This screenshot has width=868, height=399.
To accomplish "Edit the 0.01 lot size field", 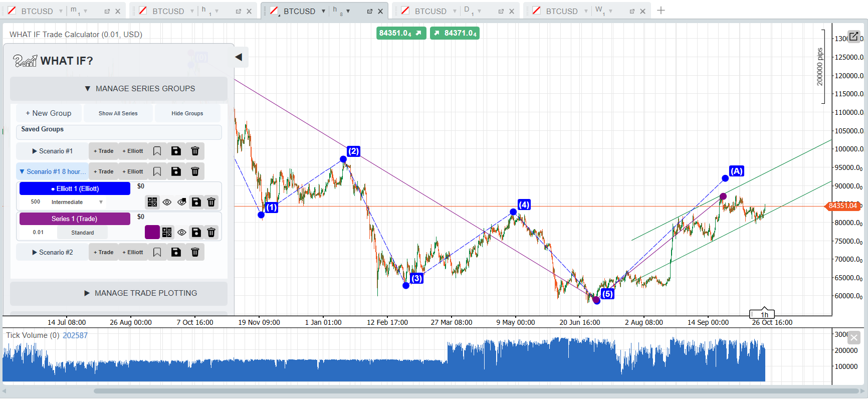I will [38, 233].
